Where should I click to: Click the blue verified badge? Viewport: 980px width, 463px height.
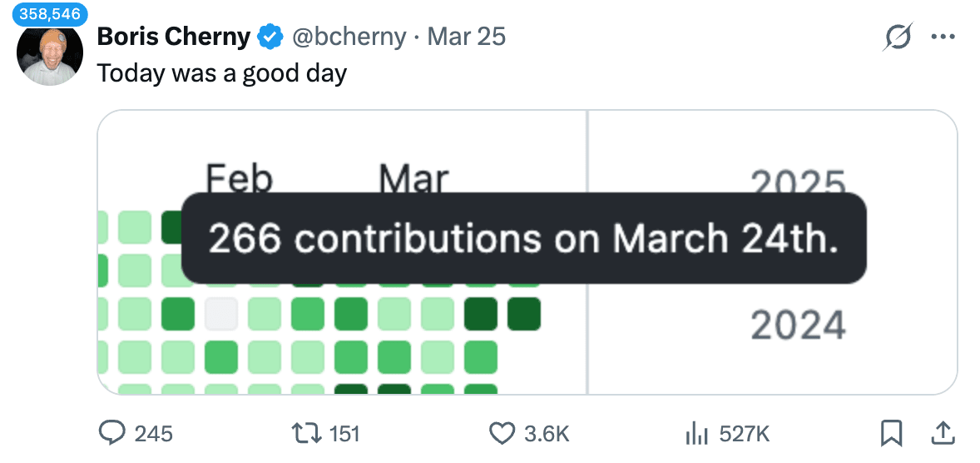coord(269,37)
